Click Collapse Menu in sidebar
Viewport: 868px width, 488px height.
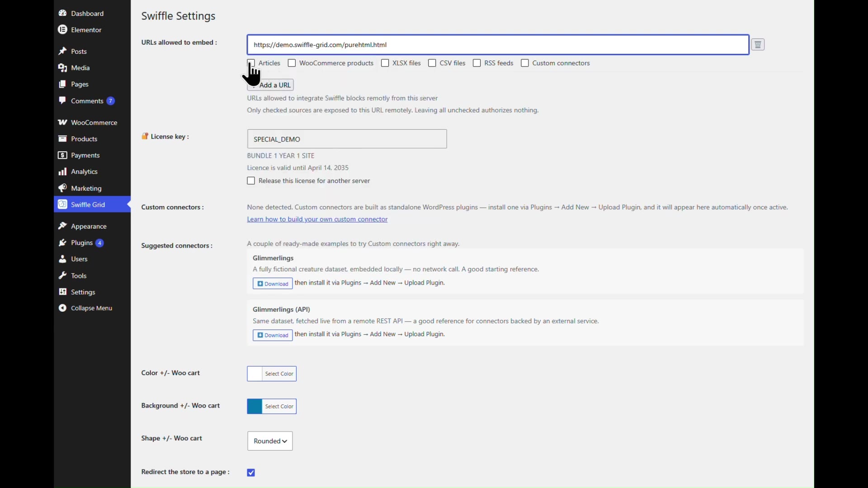click(92, 308)
